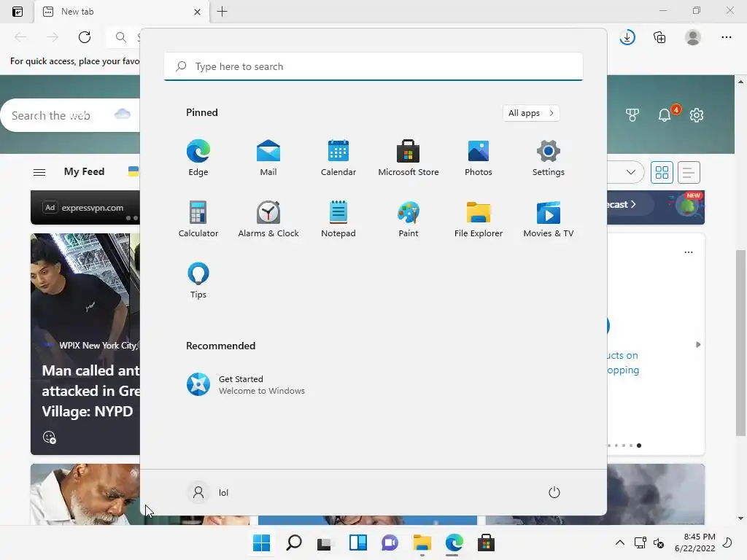
Task: Click the Edge page vertical scrollbar
Action: click(740, 343)
